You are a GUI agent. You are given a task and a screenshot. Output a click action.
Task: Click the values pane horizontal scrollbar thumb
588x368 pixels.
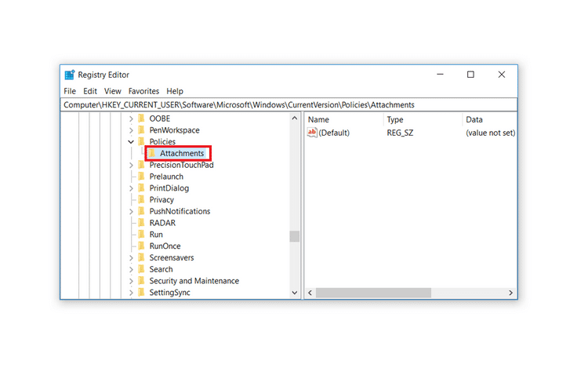pyautogui.click(x=373, y=293)
